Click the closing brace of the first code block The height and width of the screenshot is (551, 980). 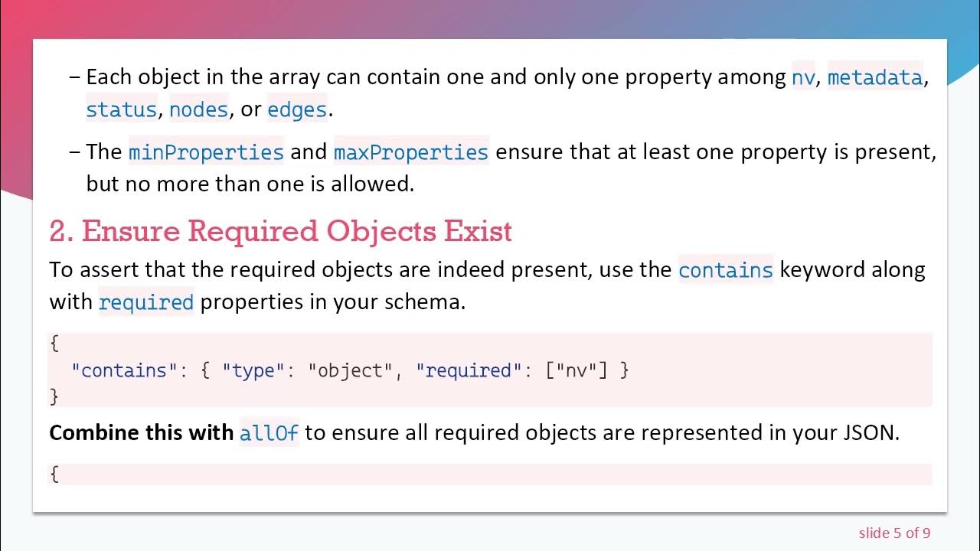click(54, 396)
